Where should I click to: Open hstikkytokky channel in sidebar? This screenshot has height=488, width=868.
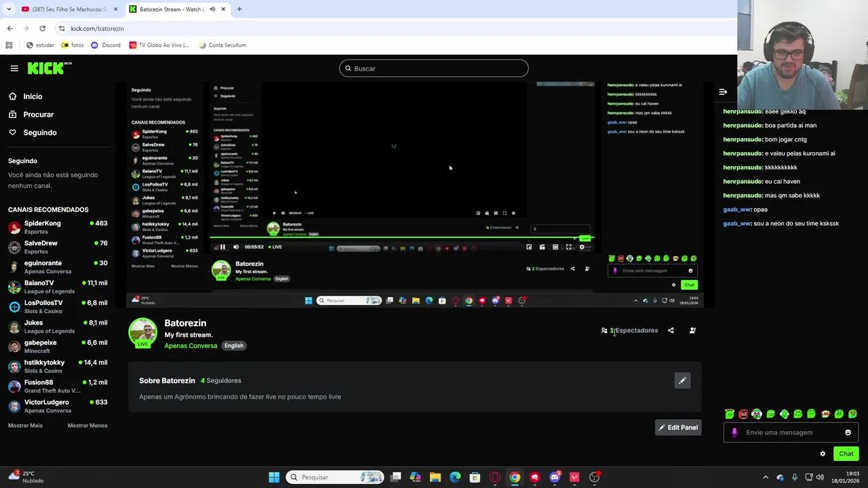[58, 366]
